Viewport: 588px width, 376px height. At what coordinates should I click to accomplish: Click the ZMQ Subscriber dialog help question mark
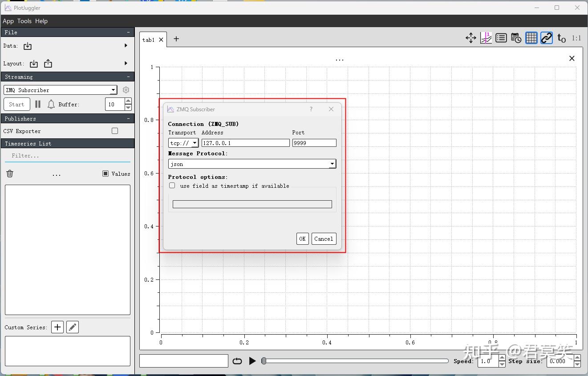311,109
